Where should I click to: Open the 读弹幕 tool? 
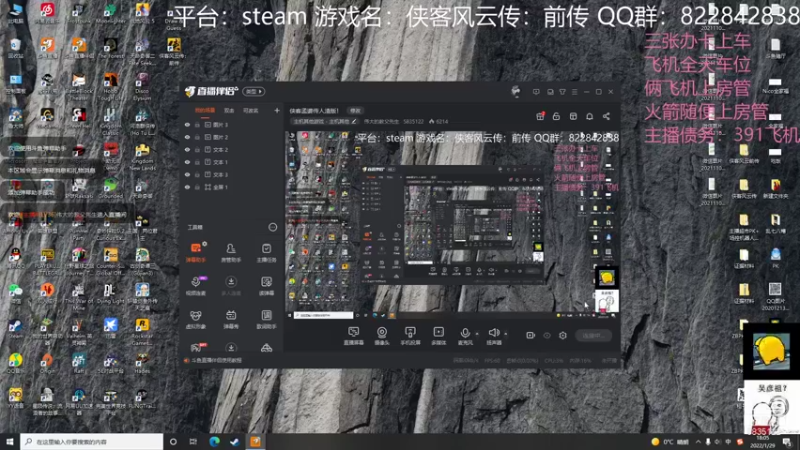[266, 286]
